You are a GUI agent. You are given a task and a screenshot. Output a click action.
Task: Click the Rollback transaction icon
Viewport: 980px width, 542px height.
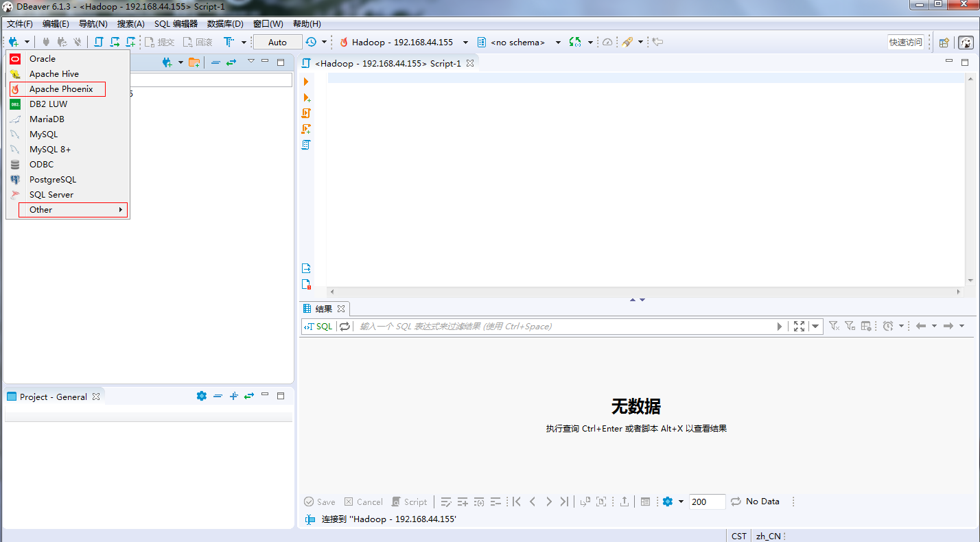tap(198, 42)
